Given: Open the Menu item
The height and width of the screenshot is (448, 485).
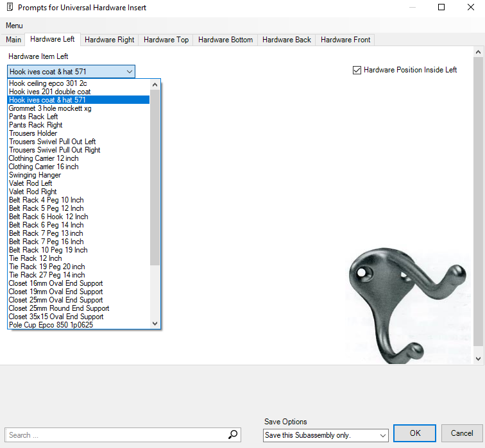Looking at the screenshot, I should 14,25.
